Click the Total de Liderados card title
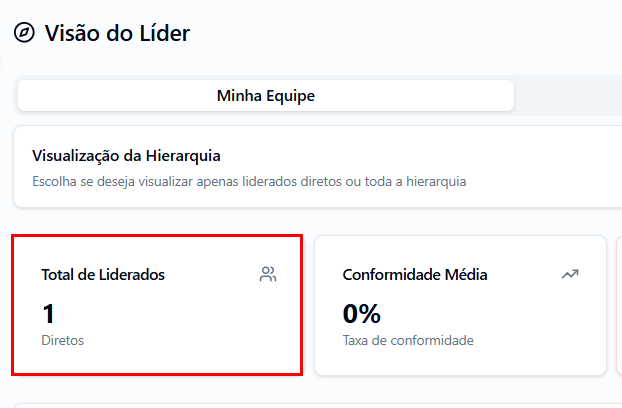 tap(103, 274)
